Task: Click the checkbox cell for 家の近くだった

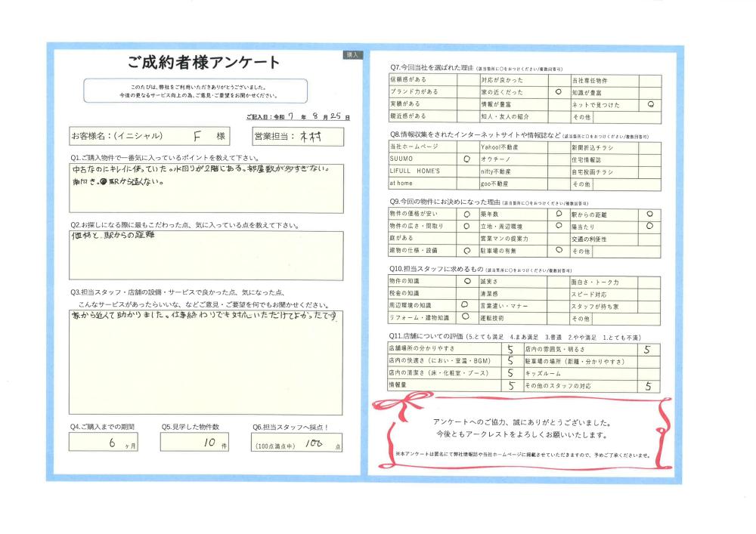Action: pyautogui.click(x=559, y=92)
